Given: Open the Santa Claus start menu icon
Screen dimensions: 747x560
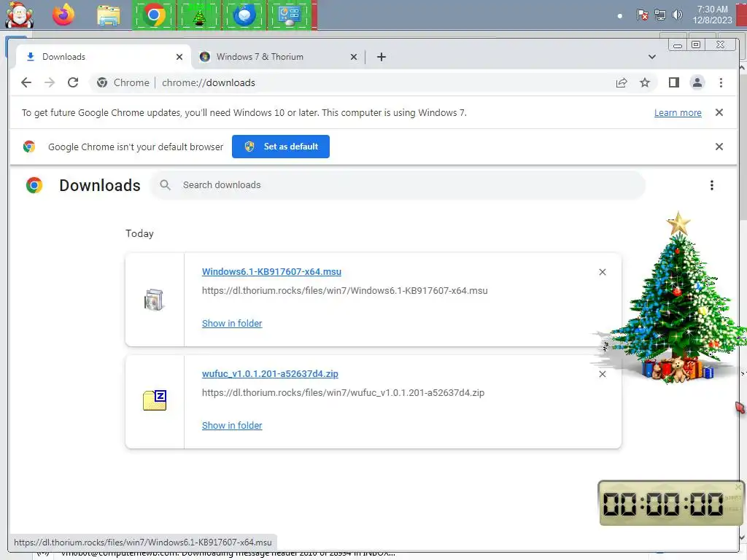Looking at the screenshot, I should point(19,15).
